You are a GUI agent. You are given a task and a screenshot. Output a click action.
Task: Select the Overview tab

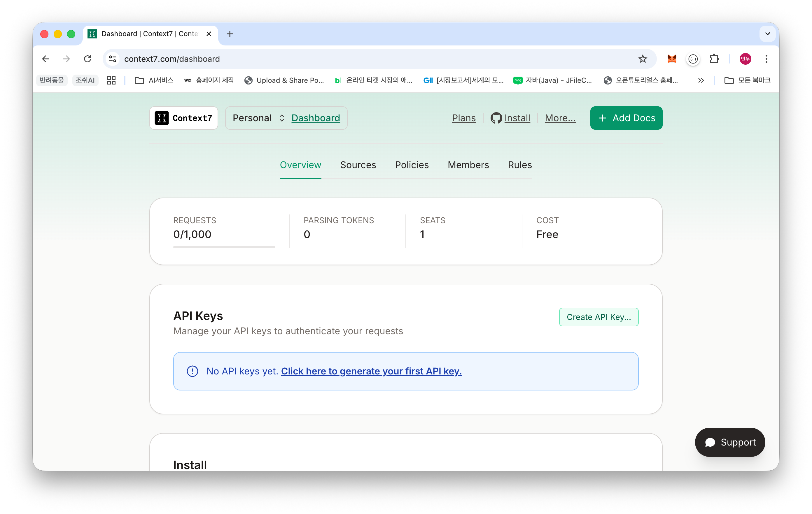click(x=300, y=165)
